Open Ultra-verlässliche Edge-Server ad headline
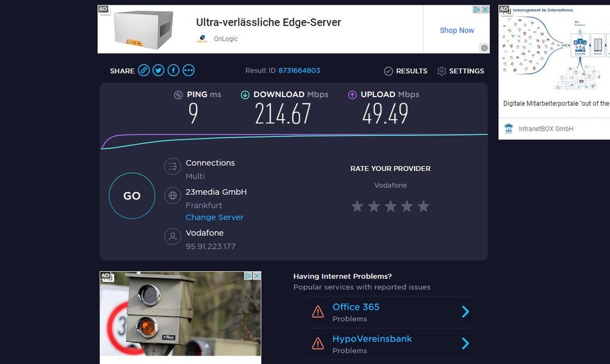Viewport: 610px width, 364px height. click(x=269, y=23)
